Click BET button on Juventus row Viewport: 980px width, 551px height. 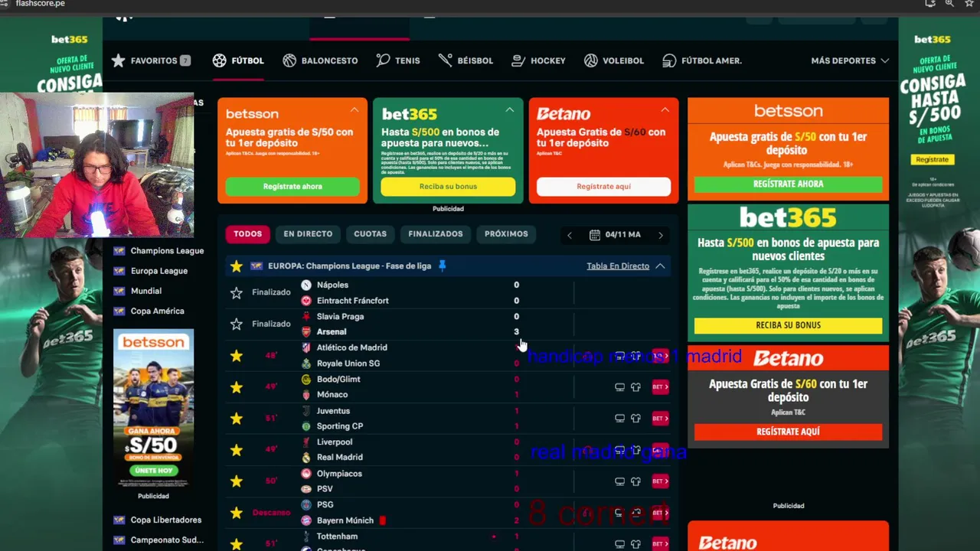660,419
